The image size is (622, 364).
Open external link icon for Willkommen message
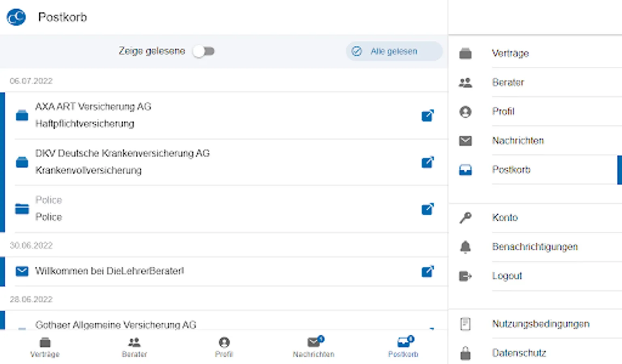[428, 271]
